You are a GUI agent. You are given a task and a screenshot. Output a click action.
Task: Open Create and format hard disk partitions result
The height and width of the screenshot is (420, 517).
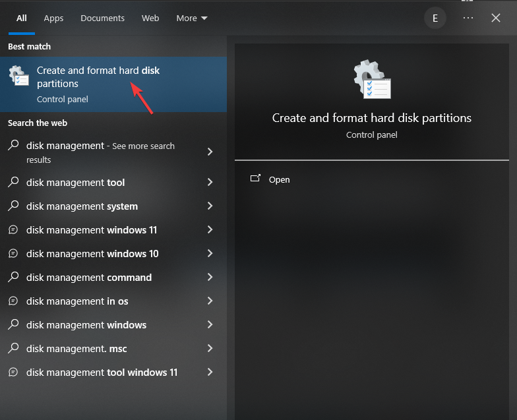pos(113,84)
